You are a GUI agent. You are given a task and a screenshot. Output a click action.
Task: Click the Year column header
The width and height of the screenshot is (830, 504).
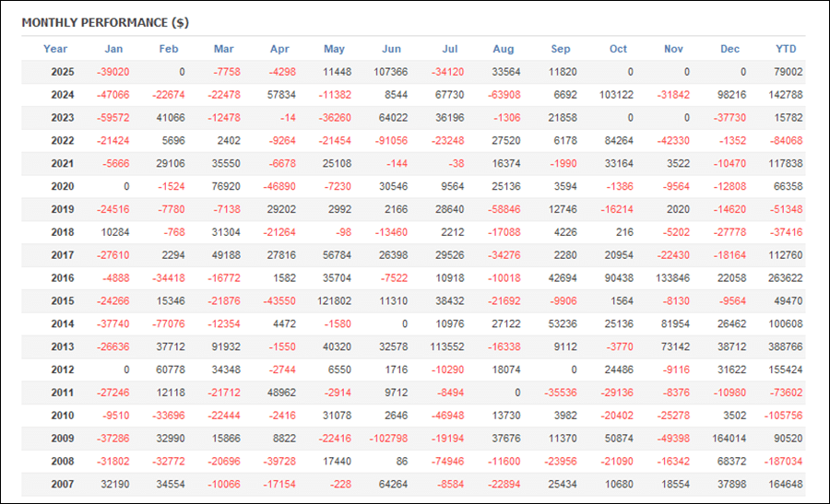point(55,49)
